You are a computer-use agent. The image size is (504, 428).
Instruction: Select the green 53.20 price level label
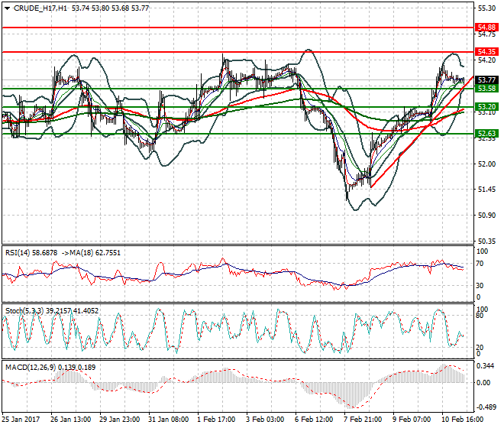click(486, 107)
